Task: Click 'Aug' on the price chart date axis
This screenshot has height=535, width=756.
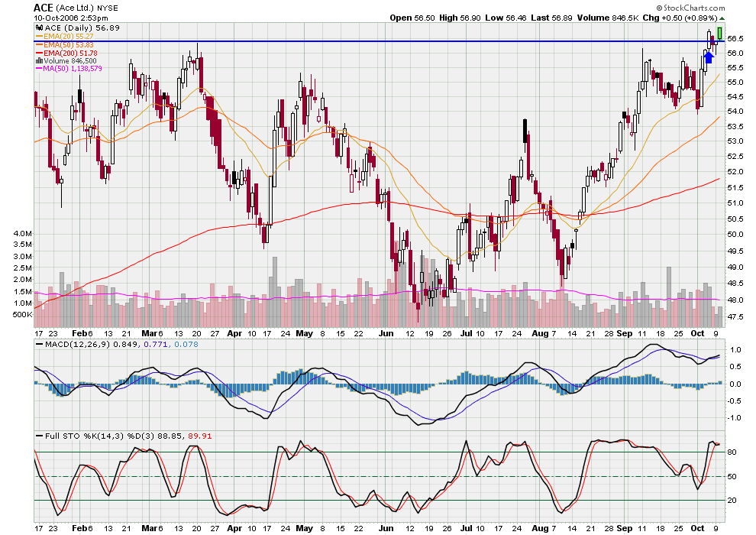Action: click(540, 333)
